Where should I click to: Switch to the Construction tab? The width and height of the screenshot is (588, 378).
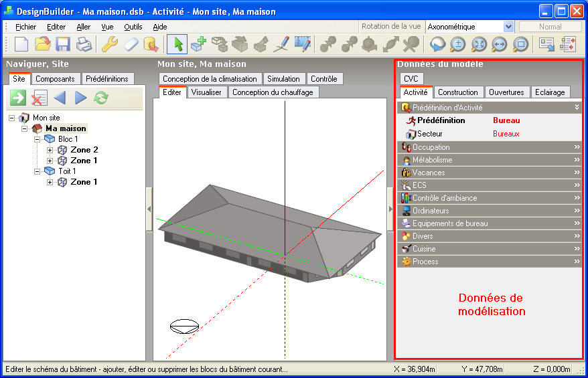click(458, 92)
